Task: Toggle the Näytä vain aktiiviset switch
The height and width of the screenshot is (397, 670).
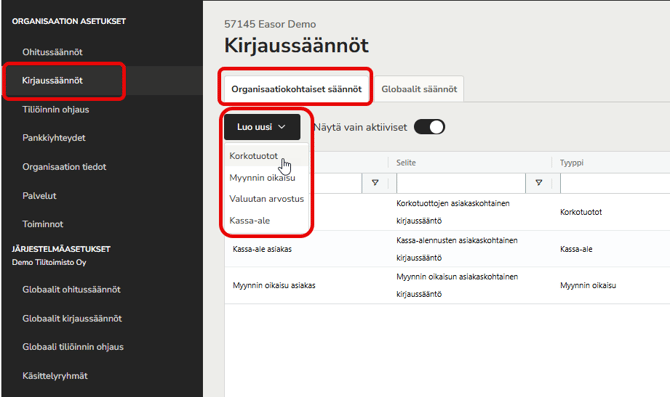Action: point(429,127)
